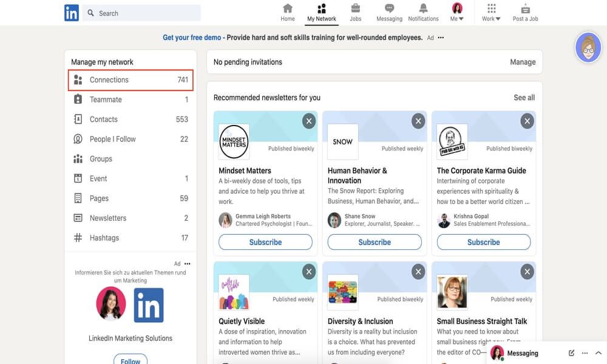Open the LinkedIn logo home link
Image resolution: width=607 pixels, height=364 pixels.
[x=71, y=13]
